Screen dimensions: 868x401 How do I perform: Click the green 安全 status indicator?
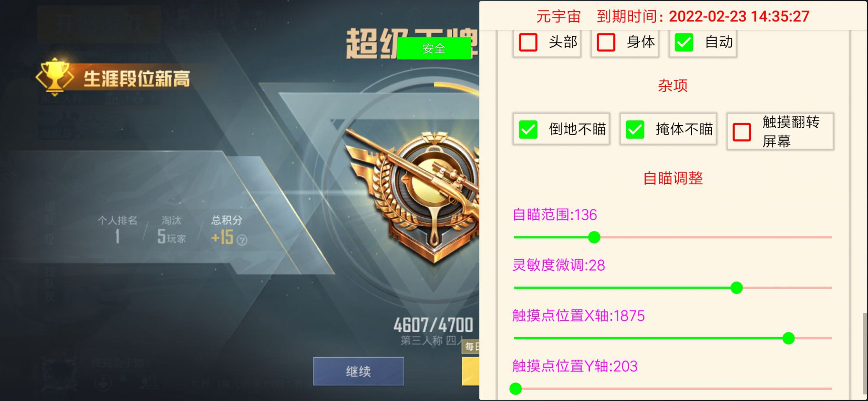point(434,48)
